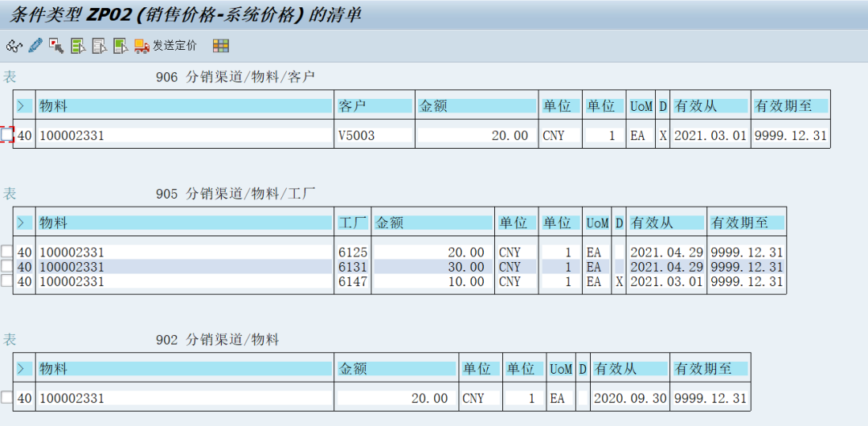Click the > header cell in table 902
Screen dimensions: 868x426
coord(24,368)
